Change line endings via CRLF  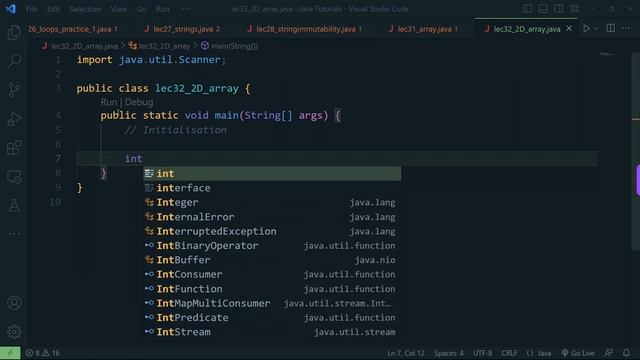tap(509, 353)
